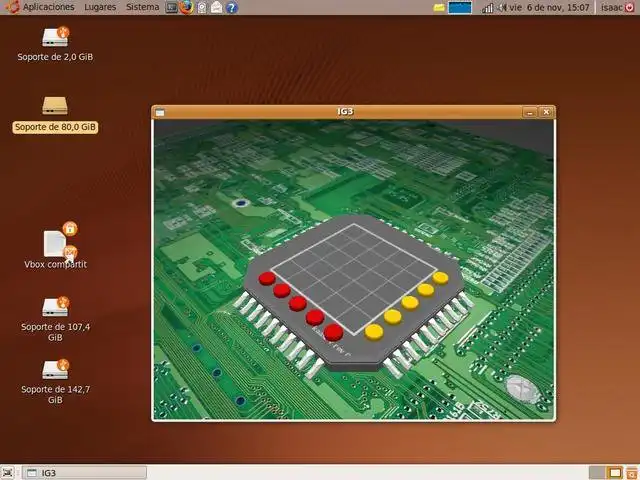Open the mail envelope launcher
640x480 pixels.
pos(216,7)
